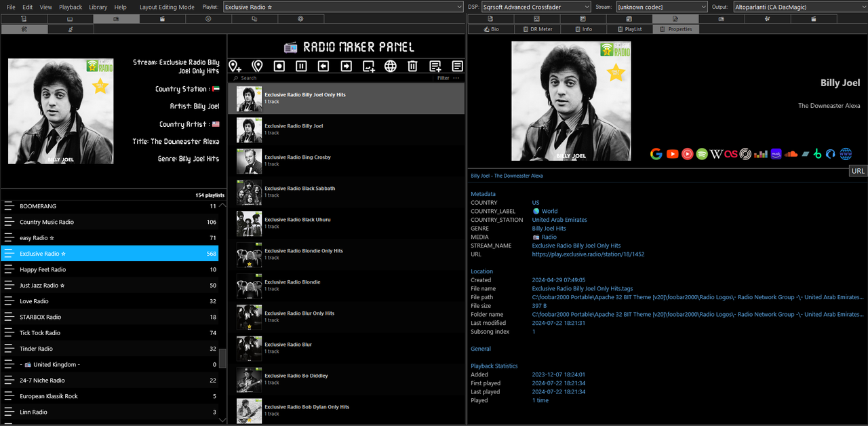Image resolution: width=868 pixels, height=426 pixels.
Task: Open the WWW globe website icon
Action: click(846, 154)
